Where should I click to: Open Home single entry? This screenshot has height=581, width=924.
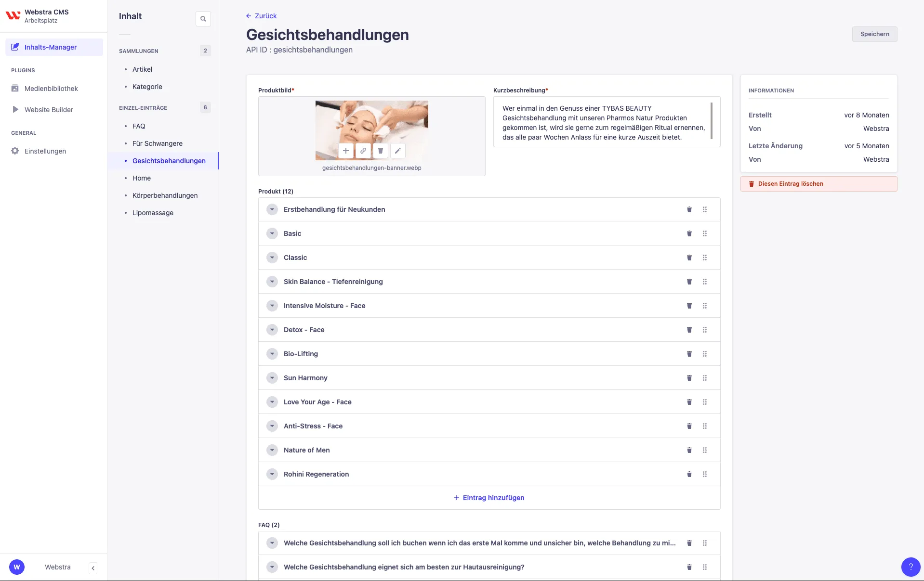coord(142,178)
